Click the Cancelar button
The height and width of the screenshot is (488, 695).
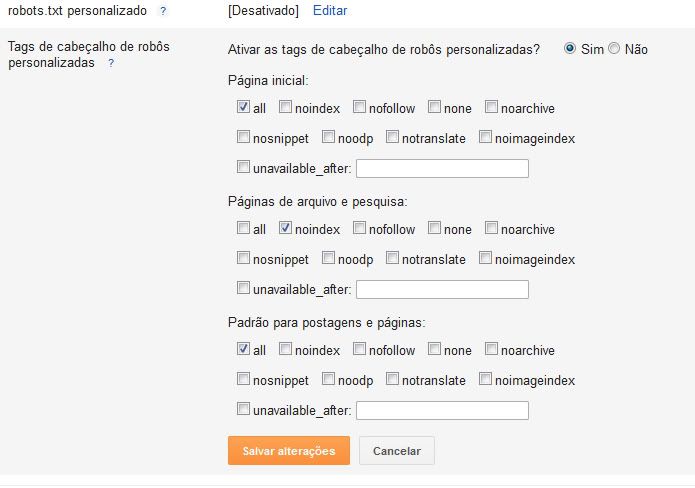coord(397,451)
